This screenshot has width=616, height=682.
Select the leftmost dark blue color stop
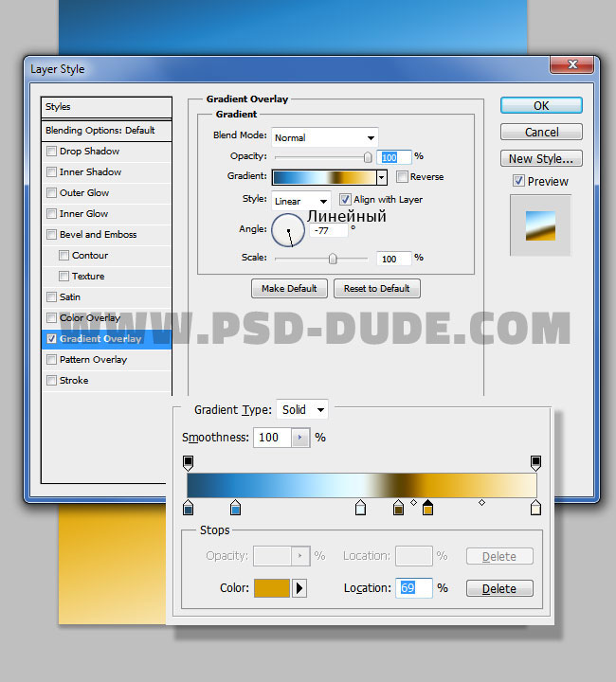(x=188, y=508)
